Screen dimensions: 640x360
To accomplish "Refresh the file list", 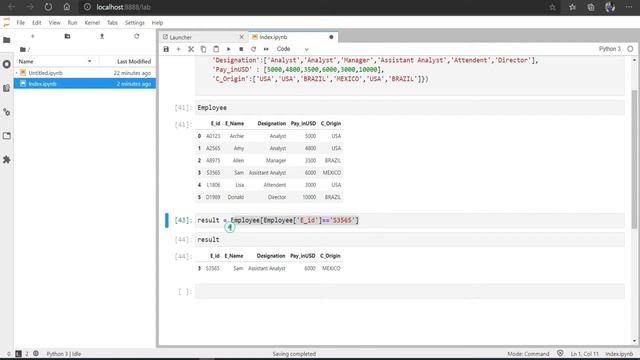I will coord(137,36).
